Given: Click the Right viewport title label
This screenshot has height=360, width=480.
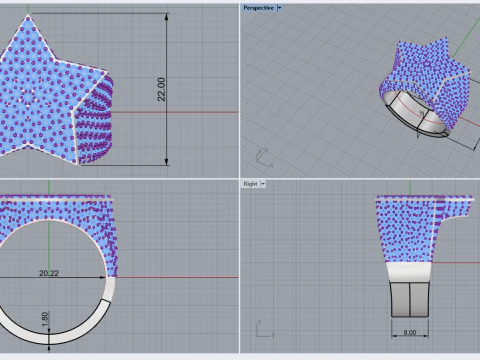Looking at the screenshot, I should click(250, 184).
